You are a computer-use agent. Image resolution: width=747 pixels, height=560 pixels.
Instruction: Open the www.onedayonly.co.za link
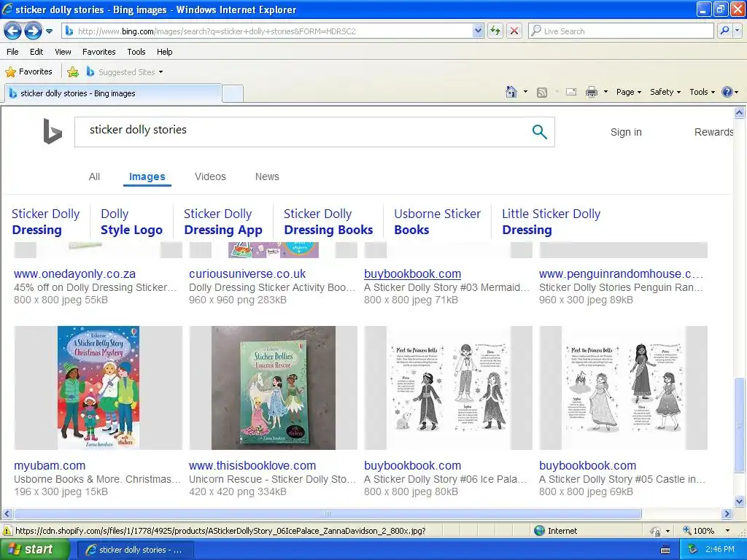[x=75, y=274]
